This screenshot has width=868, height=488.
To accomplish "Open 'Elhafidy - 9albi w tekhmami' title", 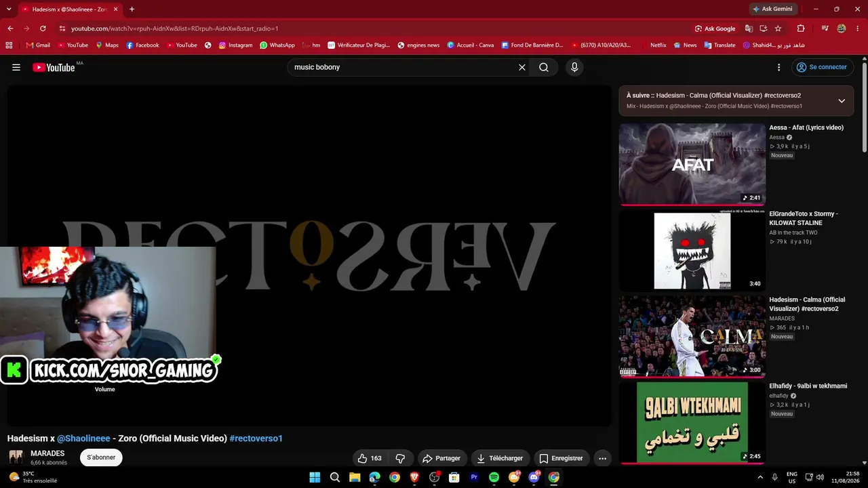I will [808, 386].
